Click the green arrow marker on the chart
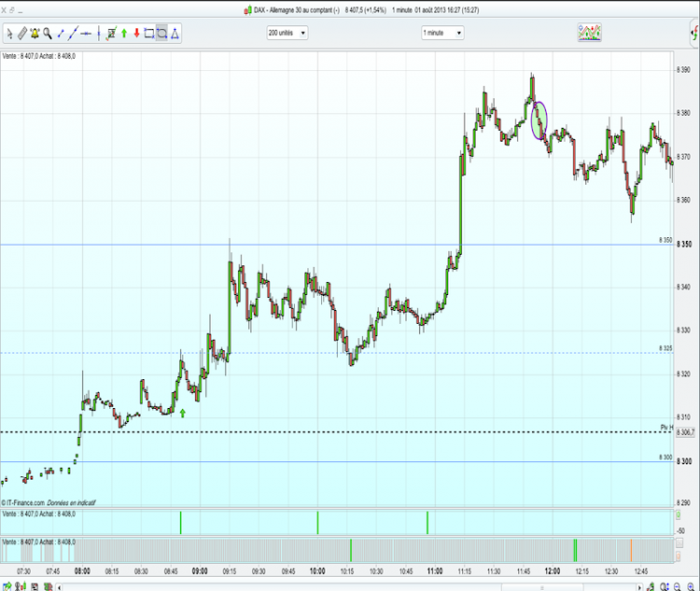 tap(182, 414)
